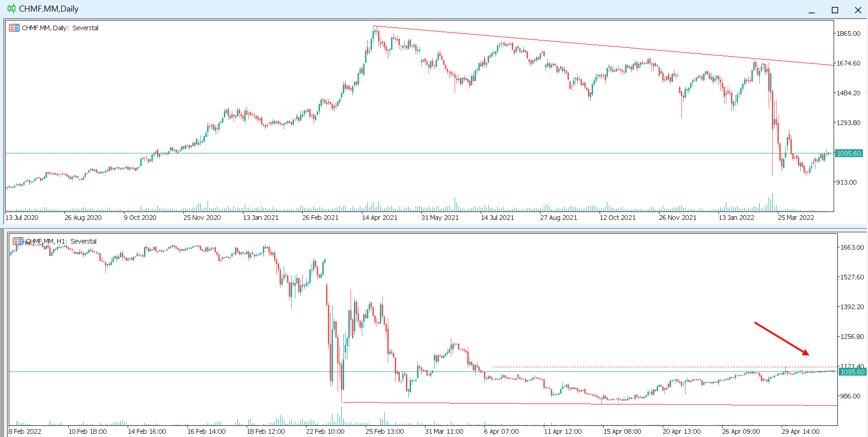868x437 pixels.
Task: Click the '13 Jan 2021' date on Daily time axis
Action: pos(261,218)
